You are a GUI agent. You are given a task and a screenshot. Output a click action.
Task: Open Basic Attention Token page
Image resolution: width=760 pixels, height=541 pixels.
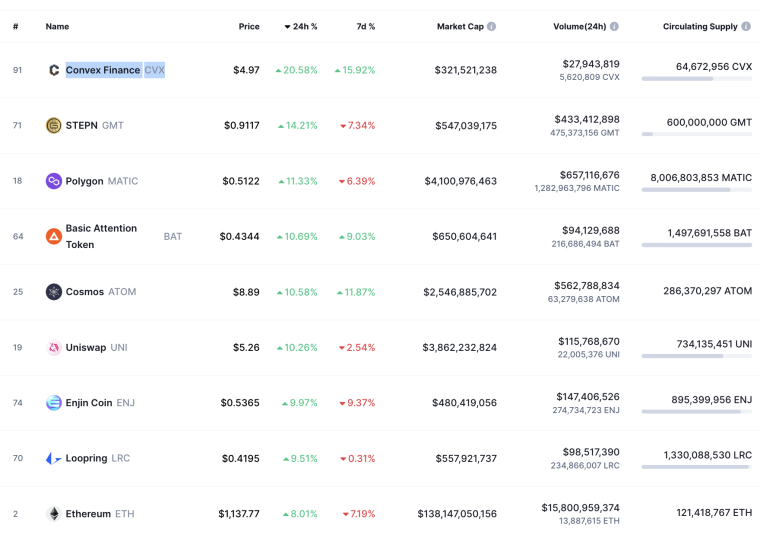coord(101,237)
